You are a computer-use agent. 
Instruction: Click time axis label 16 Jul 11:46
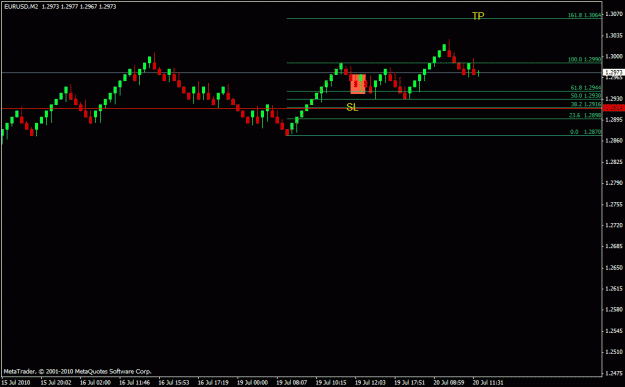(x=134, y=383)
